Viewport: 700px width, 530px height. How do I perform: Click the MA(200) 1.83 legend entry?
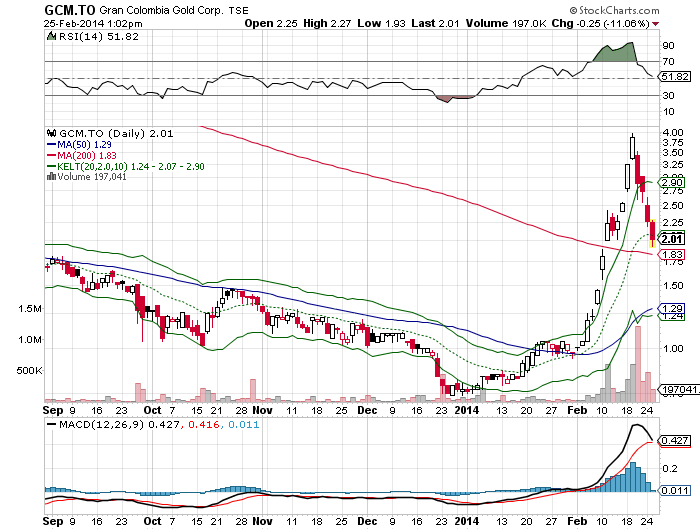[82, 155]
